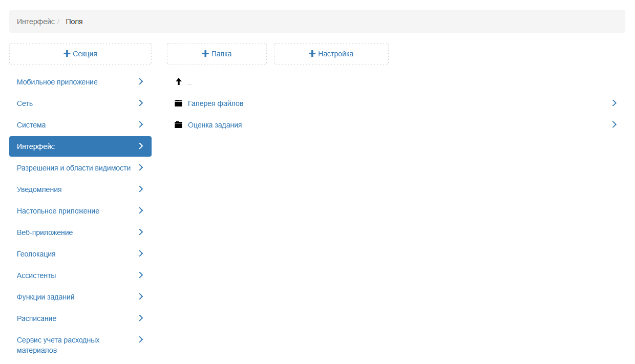
Task: Click the plus icon on Папка button
Action: (x=205, y=54)
